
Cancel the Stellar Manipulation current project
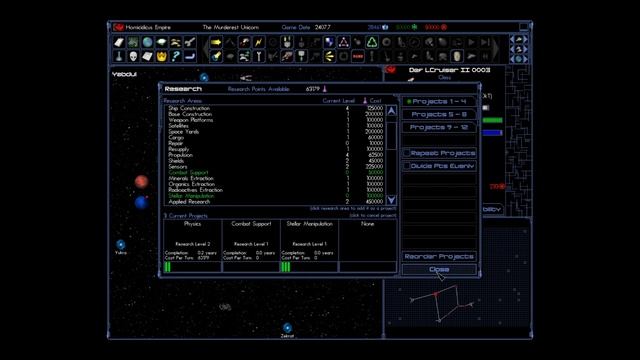pos(309,241)
